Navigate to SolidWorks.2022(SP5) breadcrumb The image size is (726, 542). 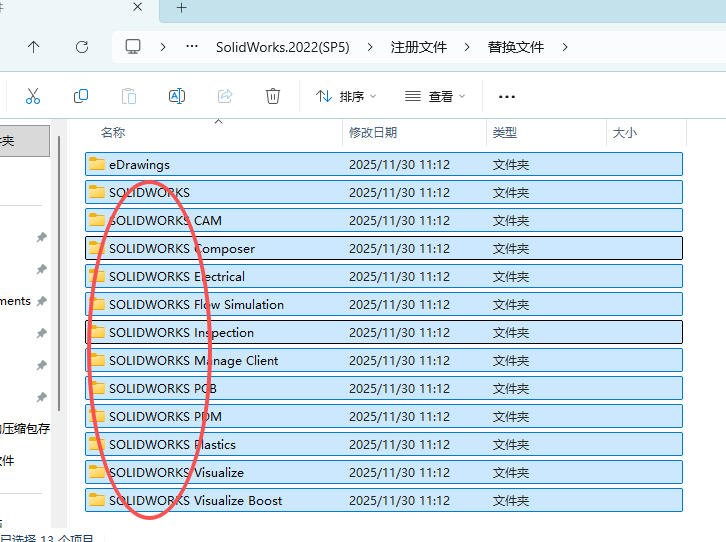[282, 47]
